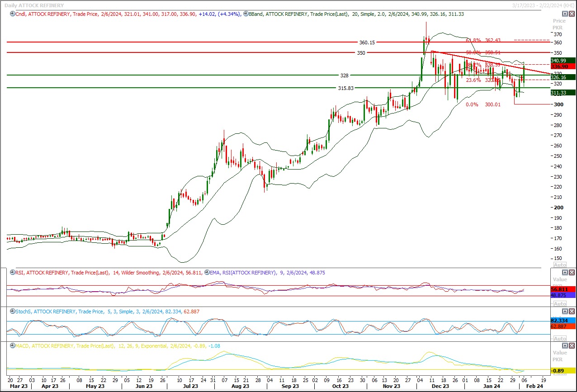
Task: Click the Daily ATTOCK REFINERY chart title
Action: click(x=32, y=4)
